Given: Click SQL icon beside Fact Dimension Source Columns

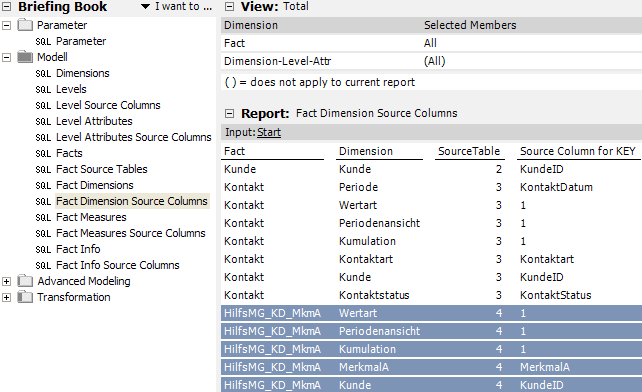Looking at the screenshot, I should coord(43,202).
